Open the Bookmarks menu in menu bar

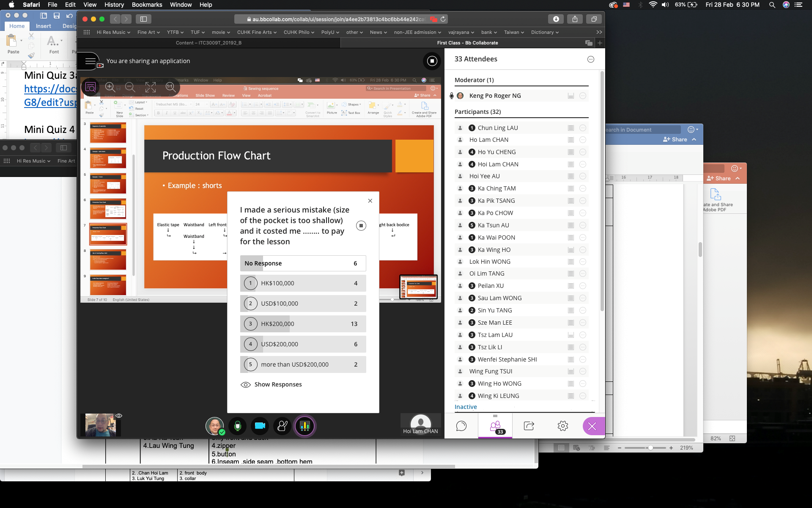coord(147,5)
